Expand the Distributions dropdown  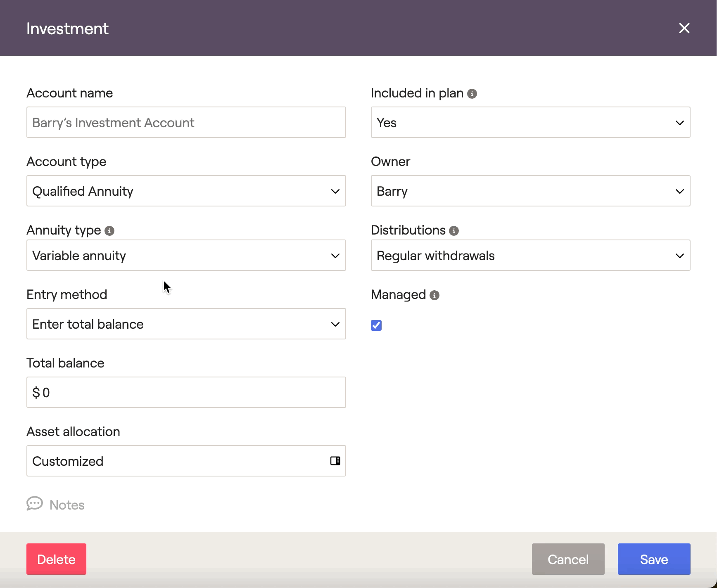tap(530, 255)
